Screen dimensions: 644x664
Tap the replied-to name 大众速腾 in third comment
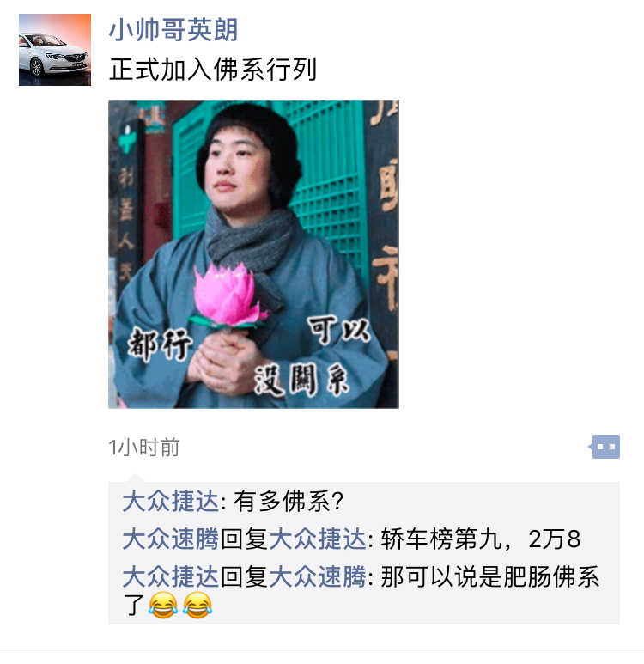[318, 577]
